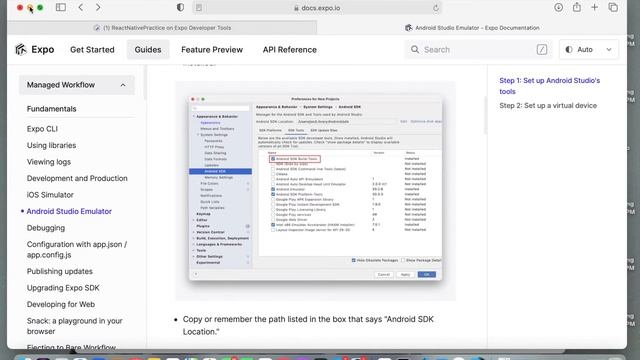This screenshot has width=640, height=360.
Task: Focus the Search docs field
Action: click(478, 49)
